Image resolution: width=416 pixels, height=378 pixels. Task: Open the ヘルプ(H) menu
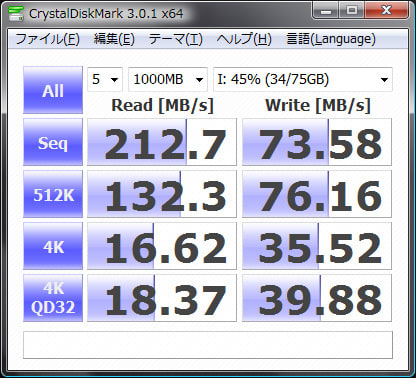coord(244,39)
